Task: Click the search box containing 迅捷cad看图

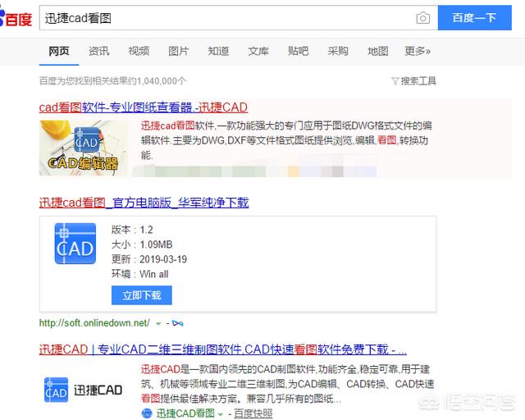Action: (x=221, y=18)
